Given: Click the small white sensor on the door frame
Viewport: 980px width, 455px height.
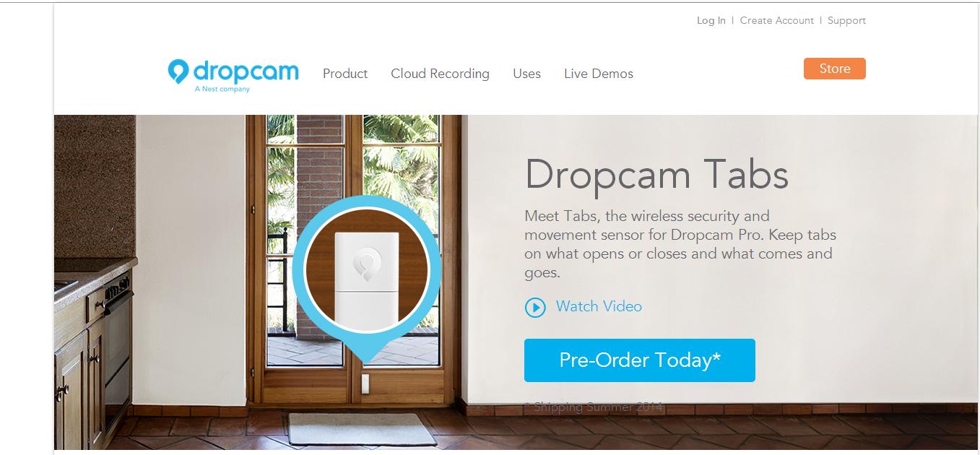Looking at the screenshot, I should pos(365,383).
